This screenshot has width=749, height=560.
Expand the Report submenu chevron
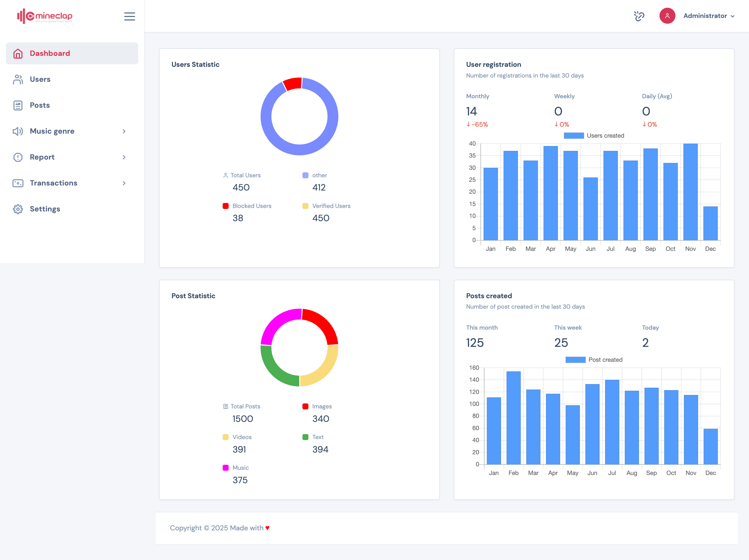pyautogui.click(x=124, y=157)
